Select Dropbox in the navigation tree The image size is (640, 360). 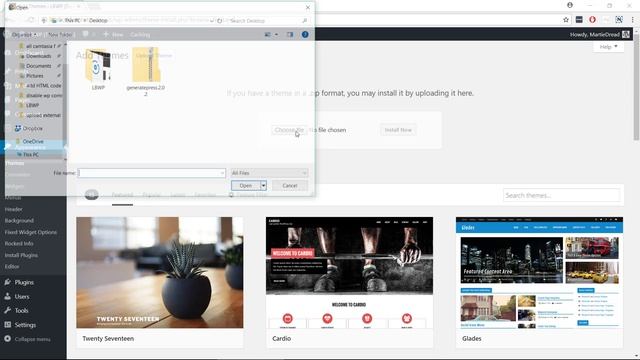[32, 128]
